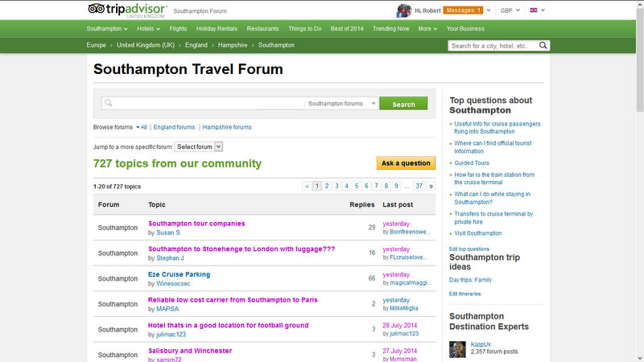
Task: Open Holiday Rentals menu item
Action: (x=217, y=29)
